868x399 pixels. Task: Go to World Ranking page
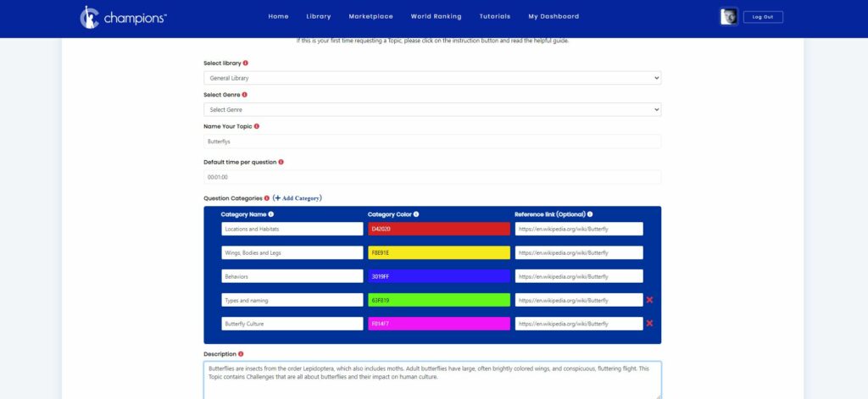tap(437, 17)
